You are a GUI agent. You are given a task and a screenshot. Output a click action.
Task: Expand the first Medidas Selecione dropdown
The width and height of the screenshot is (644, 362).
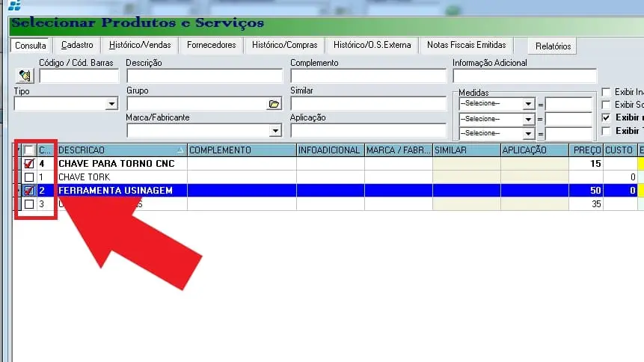point(528,104)
